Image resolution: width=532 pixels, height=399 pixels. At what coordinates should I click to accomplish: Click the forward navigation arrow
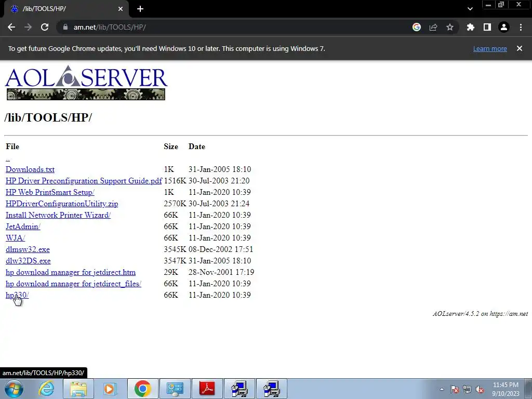pyautogui.click(x=28, y=27)
